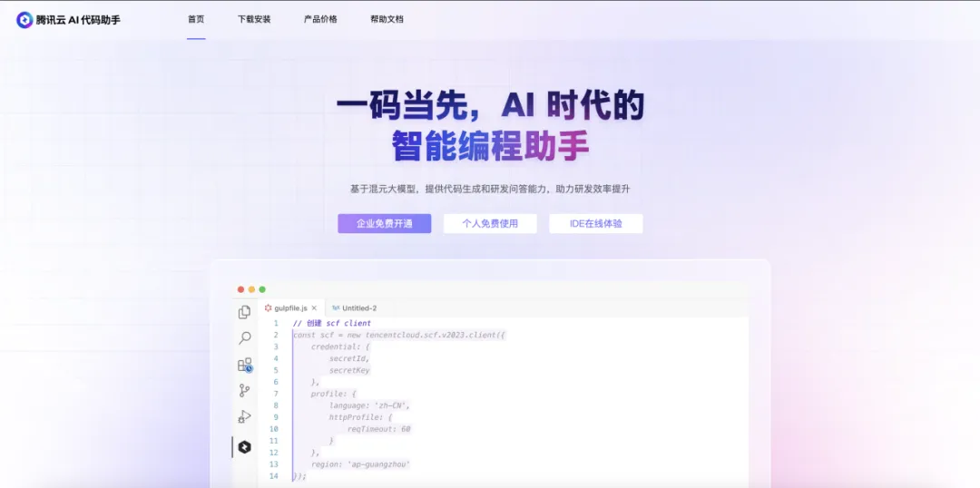Click 腾讯云 AI 代码助手 brand text
The image size is (980, 488).
pyautogui.click(x=78, y=20)
